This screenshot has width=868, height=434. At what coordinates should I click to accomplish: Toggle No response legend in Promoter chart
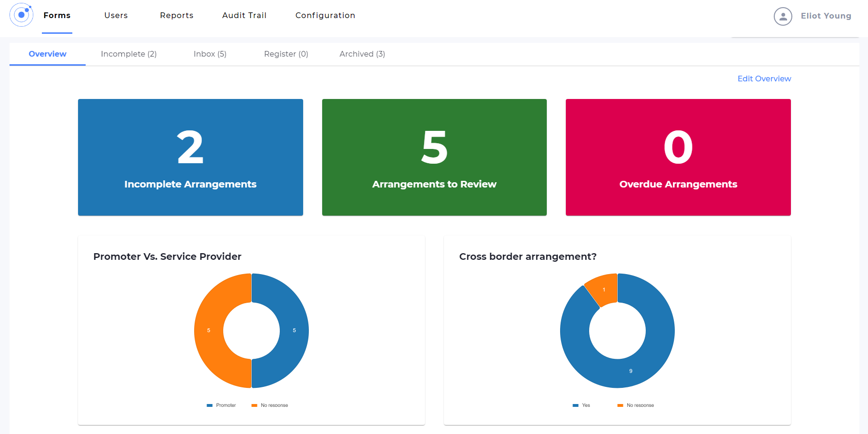270,405
